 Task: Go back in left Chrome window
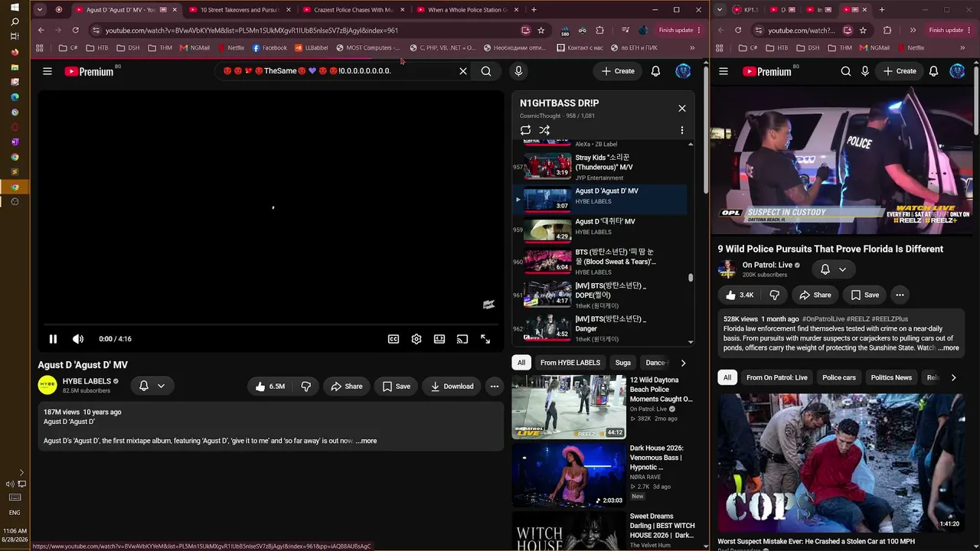point(41,31)
